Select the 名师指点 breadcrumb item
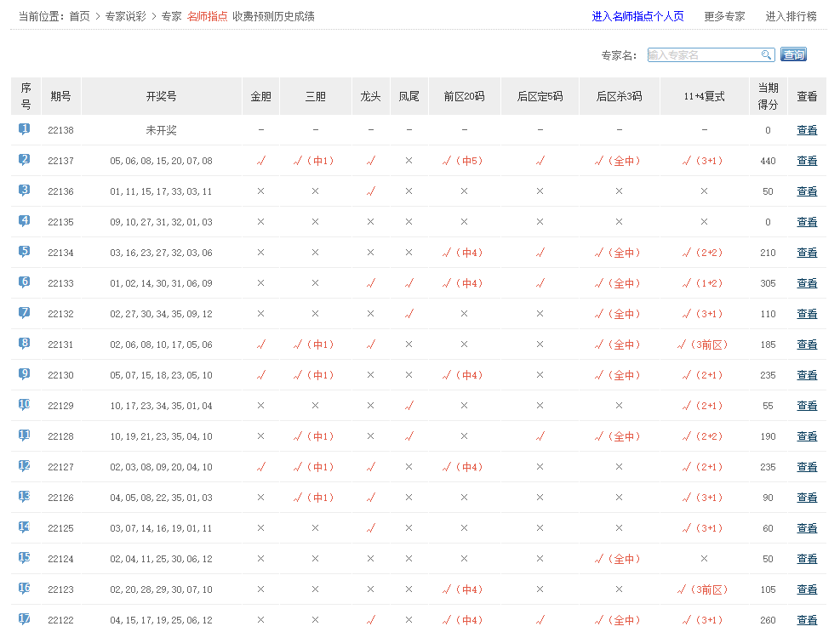Screen dimensions: 840x632 207,16
